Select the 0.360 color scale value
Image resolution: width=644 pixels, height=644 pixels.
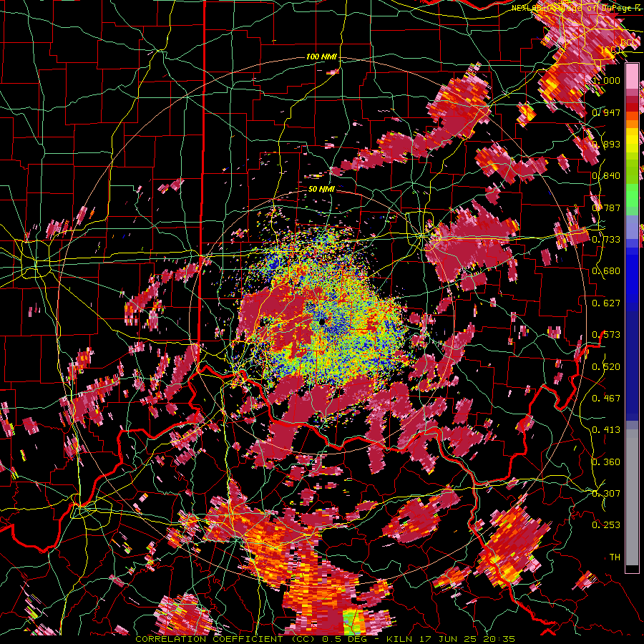(x=606, y=462)
